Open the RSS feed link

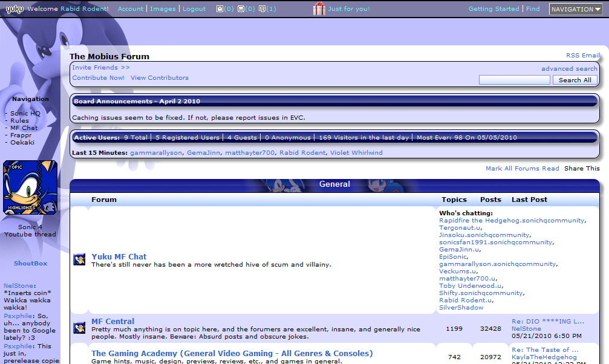coord(572,56)
